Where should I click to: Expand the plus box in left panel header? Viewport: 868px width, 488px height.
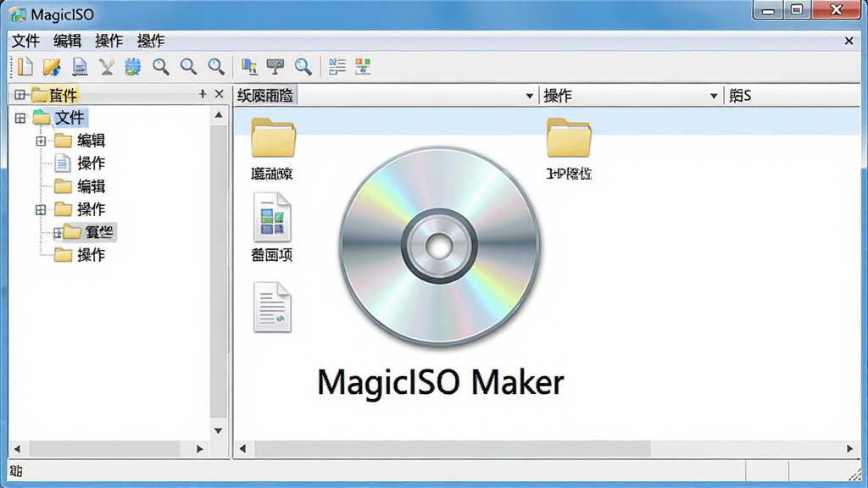coord(20,95)
